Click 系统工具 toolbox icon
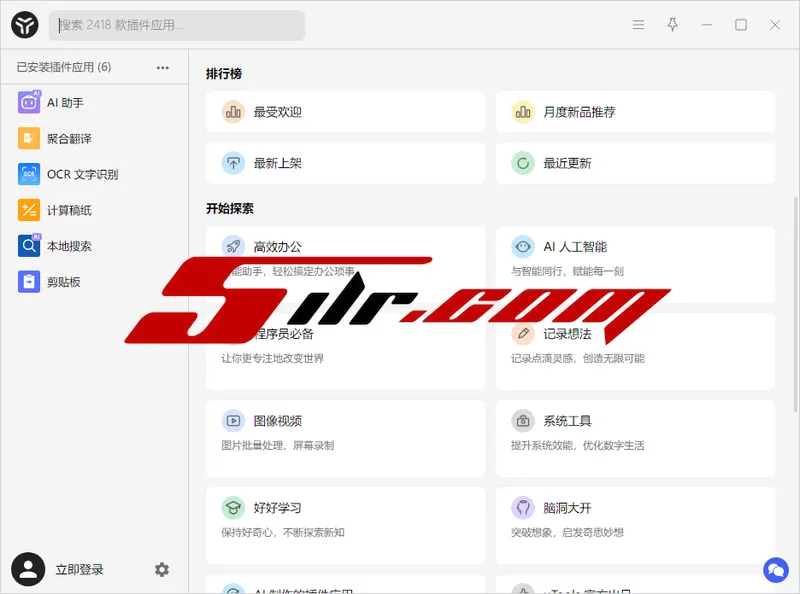This screenshot has height=594, width=800. click(523, 421)
